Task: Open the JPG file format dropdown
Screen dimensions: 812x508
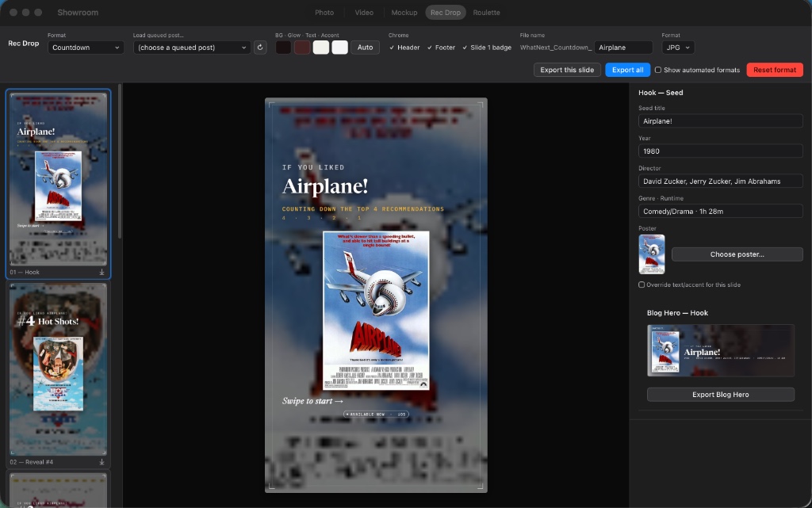Action: (678, 47)
